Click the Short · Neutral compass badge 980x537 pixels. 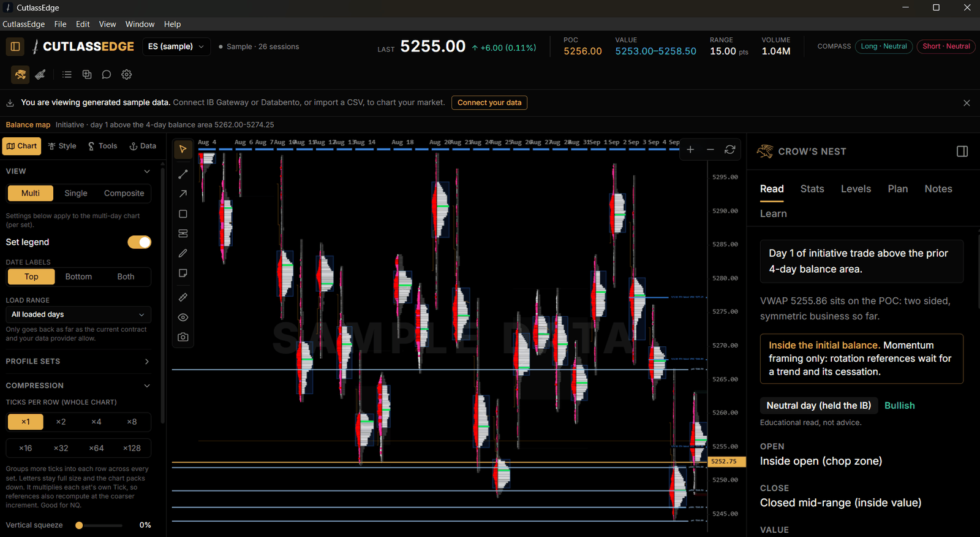[x=946, y=47]
